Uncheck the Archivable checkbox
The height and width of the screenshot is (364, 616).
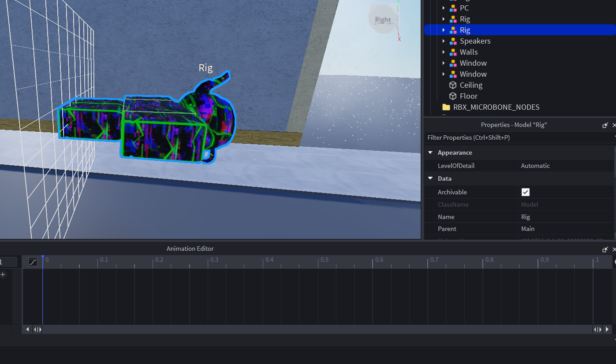525,192
